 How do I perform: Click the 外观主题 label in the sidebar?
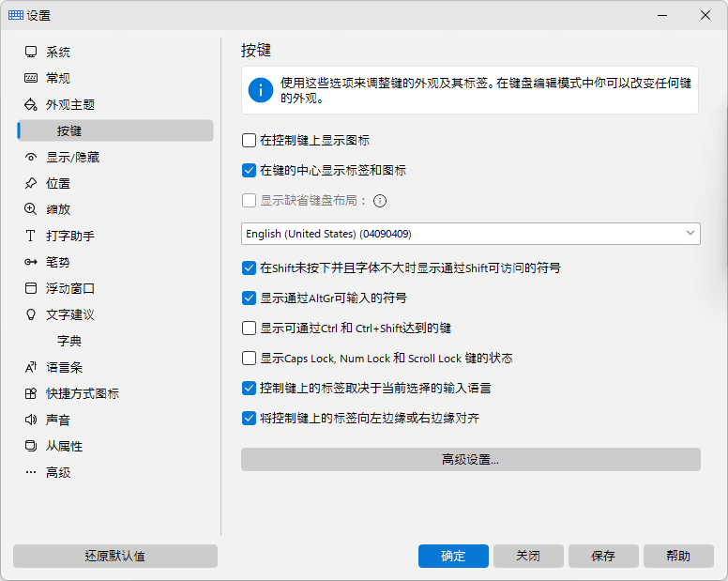[70, 104]
